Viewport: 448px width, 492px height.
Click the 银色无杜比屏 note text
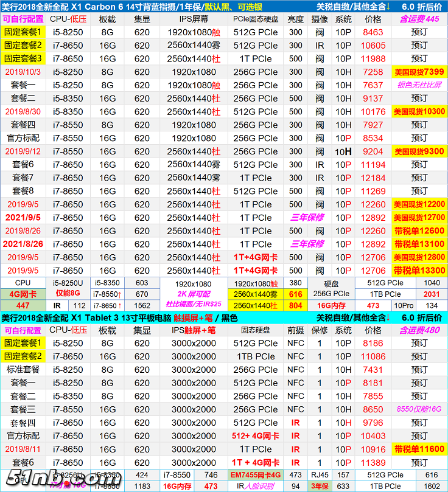click(419, 85)
